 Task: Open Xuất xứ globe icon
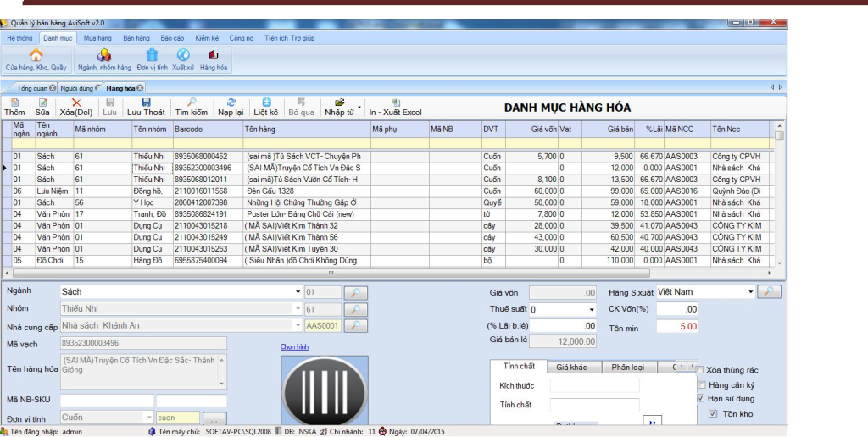pyautogui.click(x=183, y=56)
